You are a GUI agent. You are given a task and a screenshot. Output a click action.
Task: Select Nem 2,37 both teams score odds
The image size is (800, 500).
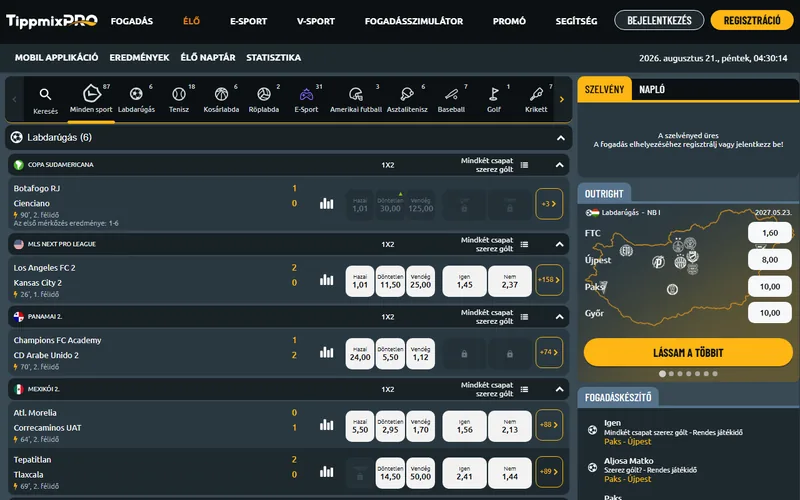[510, 281]
